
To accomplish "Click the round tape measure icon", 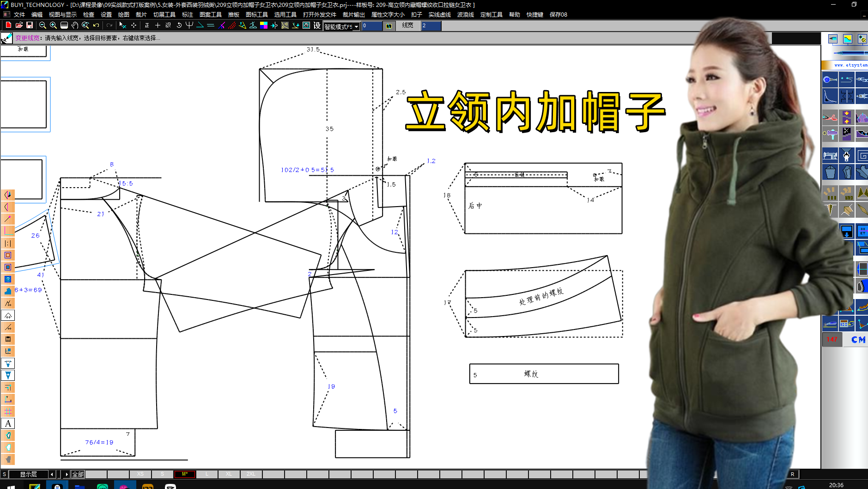I will pos(830,79).
